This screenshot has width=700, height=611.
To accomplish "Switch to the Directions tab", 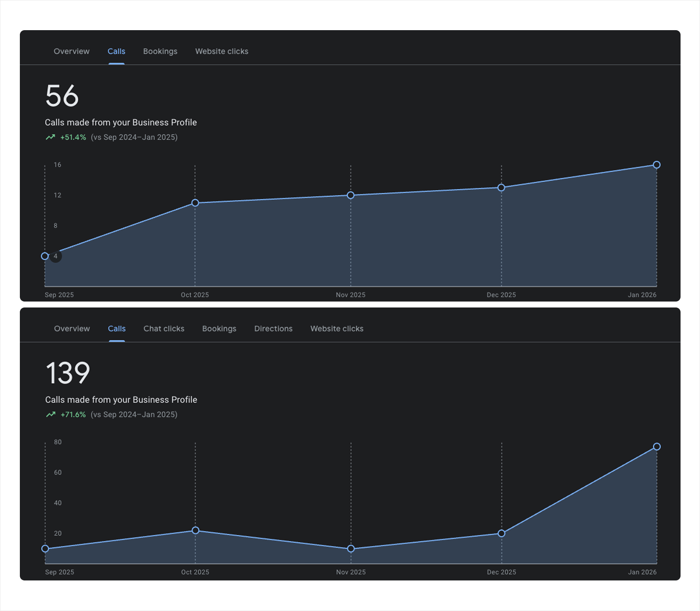I will [273, 329].
